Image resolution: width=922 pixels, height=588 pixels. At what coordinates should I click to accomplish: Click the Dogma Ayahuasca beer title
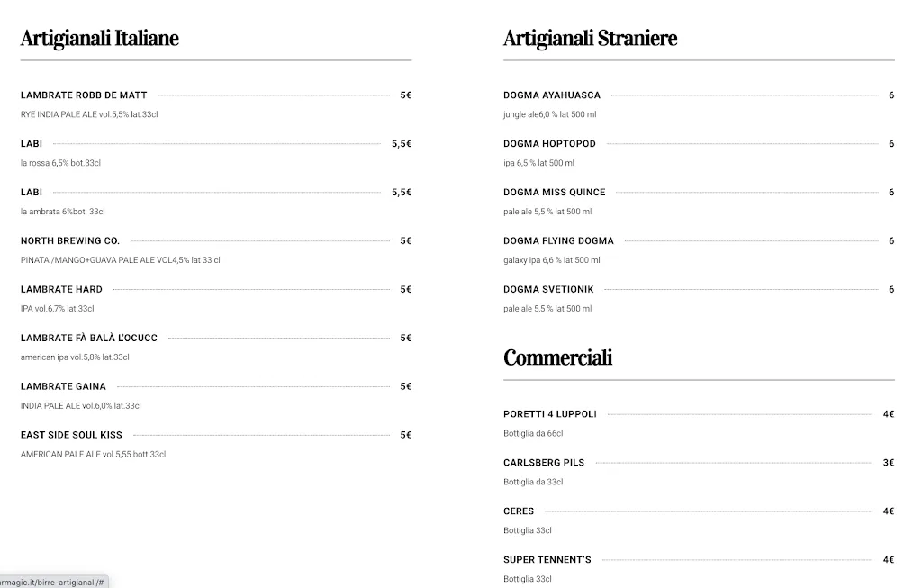tap(552, 95)
